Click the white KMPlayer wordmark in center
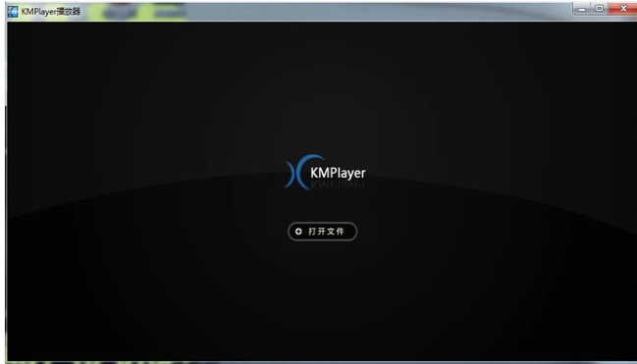Viewport: 637px width, 364px height. [x=338, y=173]
